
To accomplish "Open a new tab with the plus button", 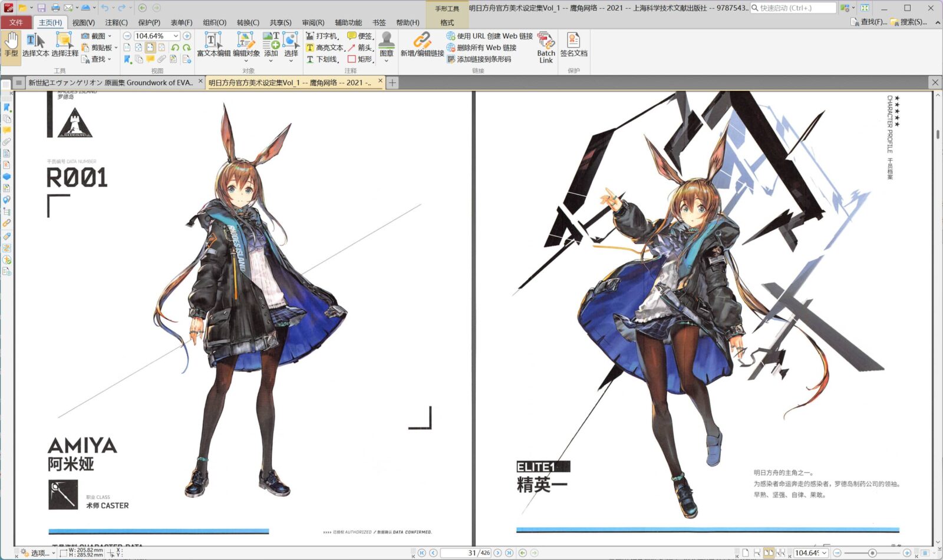I will (393, 82).
